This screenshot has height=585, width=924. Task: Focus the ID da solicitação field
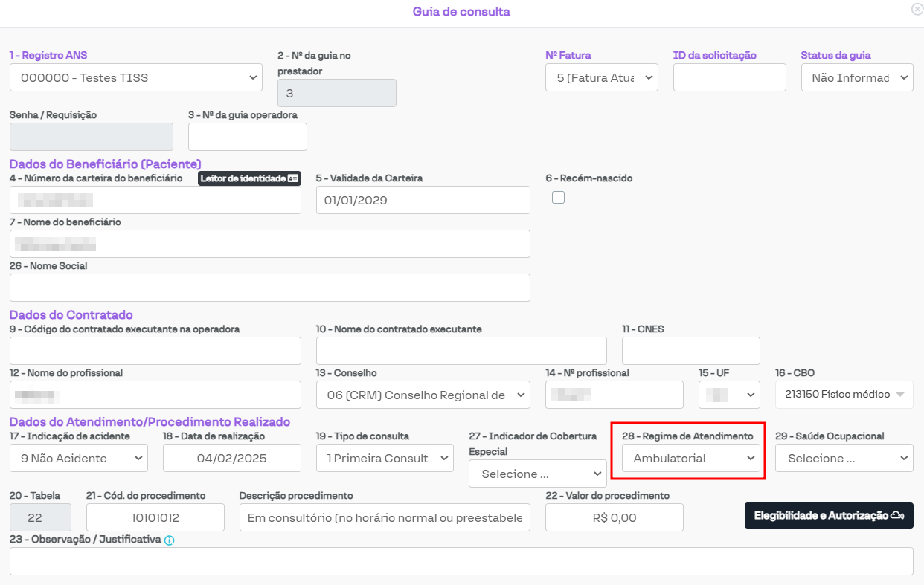coord(729,77)
